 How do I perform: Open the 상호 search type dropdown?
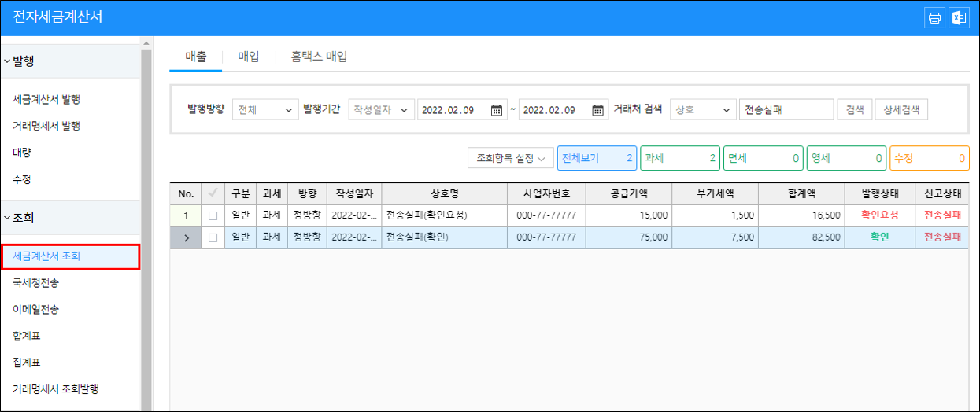pyautogui.click(x=702, y=110)
